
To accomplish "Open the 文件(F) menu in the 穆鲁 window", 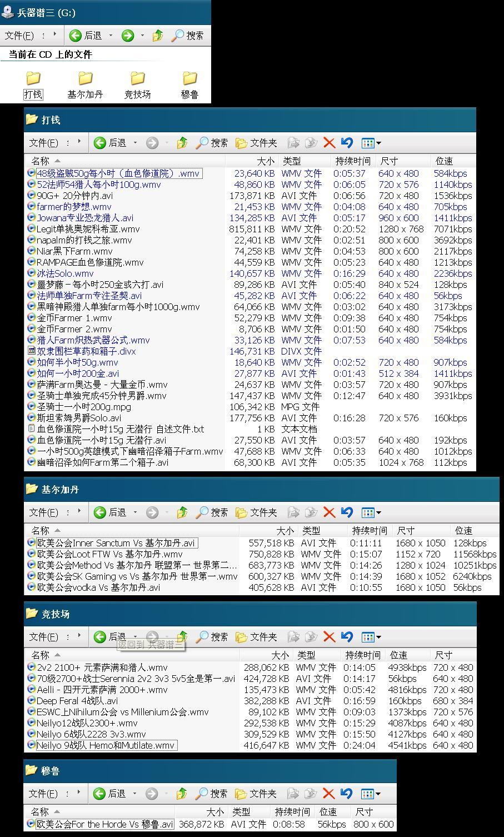I will tap(43, 794).
